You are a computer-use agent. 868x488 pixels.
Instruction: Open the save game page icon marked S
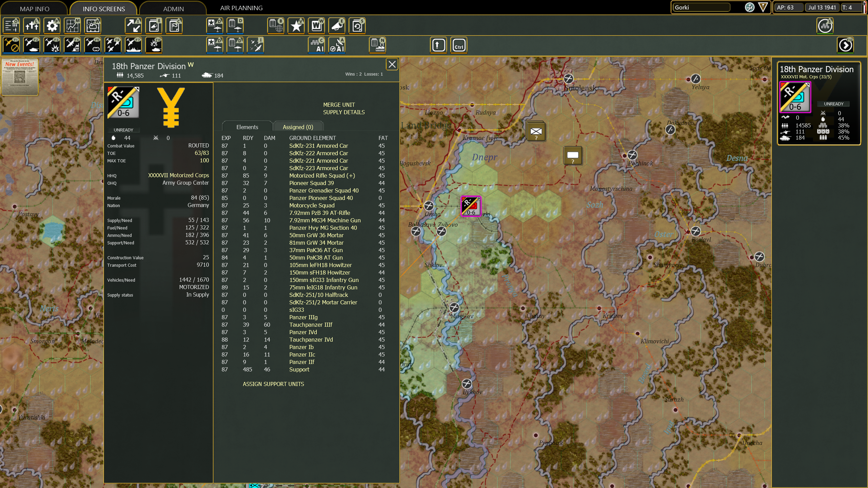coord(357,25)
